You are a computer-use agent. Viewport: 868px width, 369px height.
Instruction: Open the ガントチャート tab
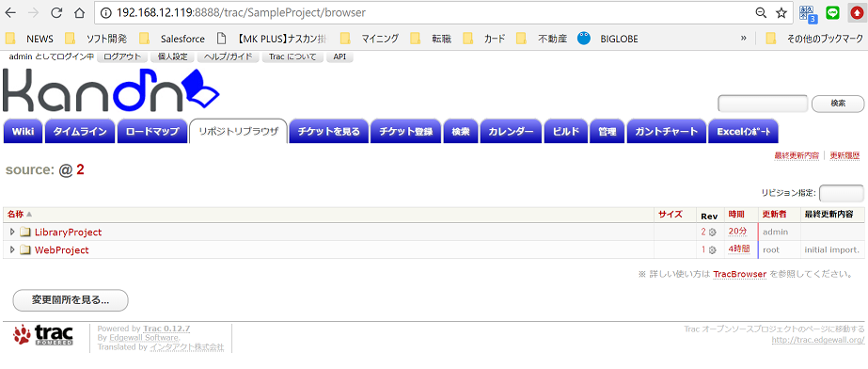667,131
